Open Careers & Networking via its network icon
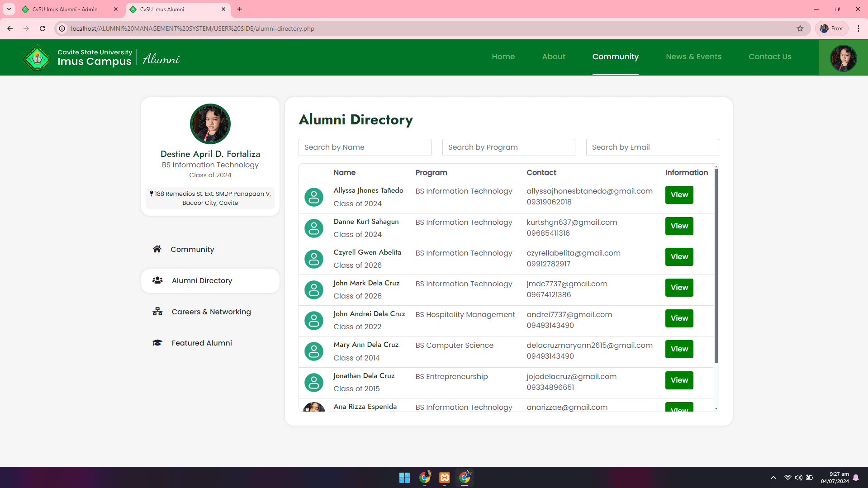Image resolution: width=868 pixels, height=488 pixels. 157,312
